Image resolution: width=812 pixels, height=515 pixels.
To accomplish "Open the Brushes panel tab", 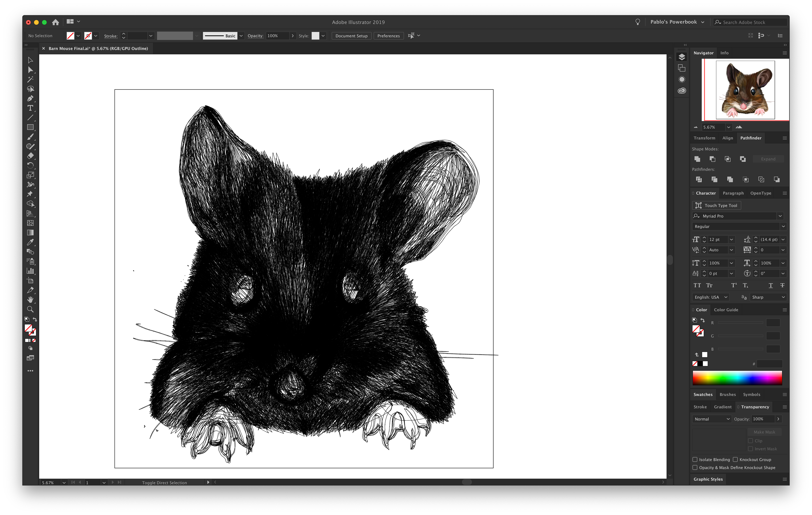I will [727, 394].
